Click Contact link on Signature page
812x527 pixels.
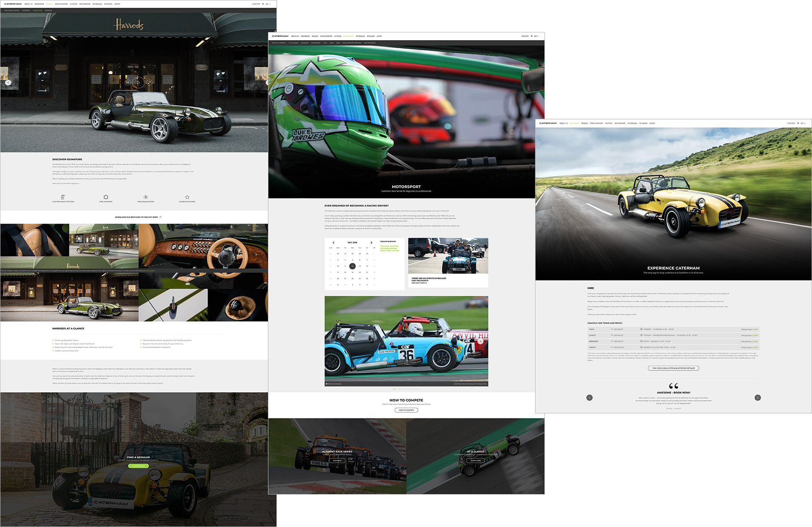point(256,4)
